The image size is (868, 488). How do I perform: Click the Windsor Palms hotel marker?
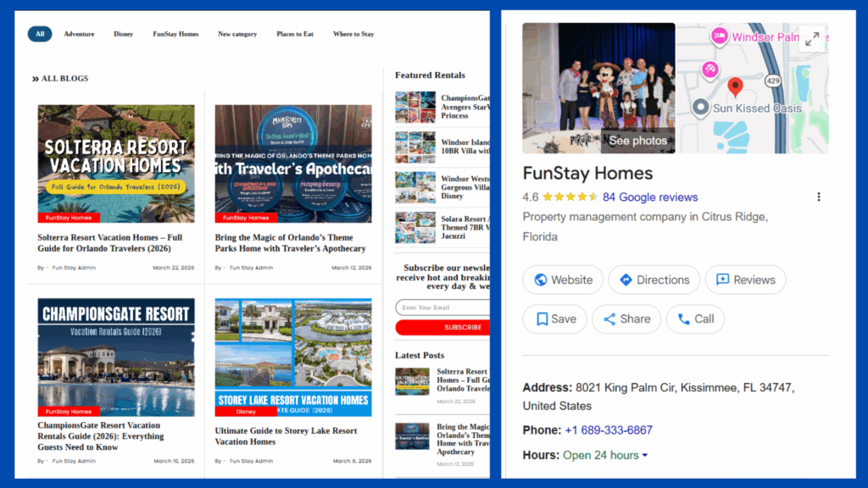(x=719, y=36)
